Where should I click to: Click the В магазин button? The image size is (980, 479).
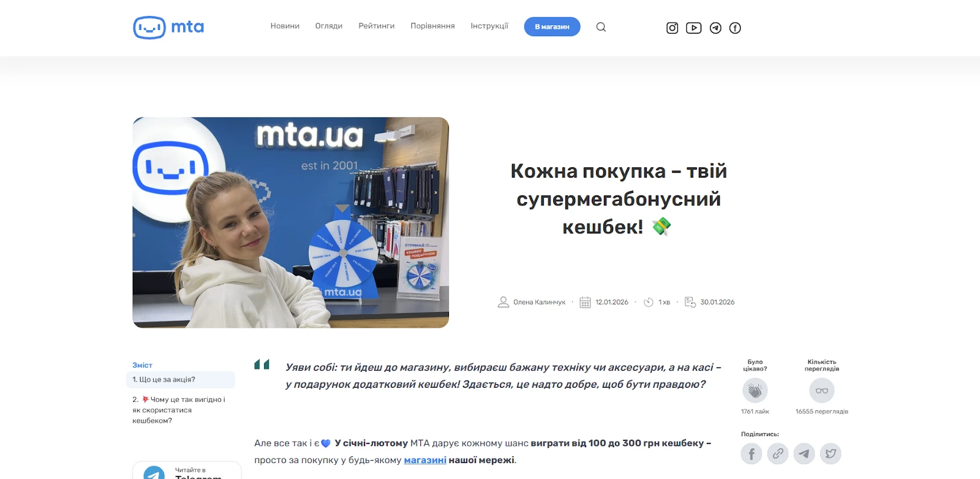(x=552, y=27)
